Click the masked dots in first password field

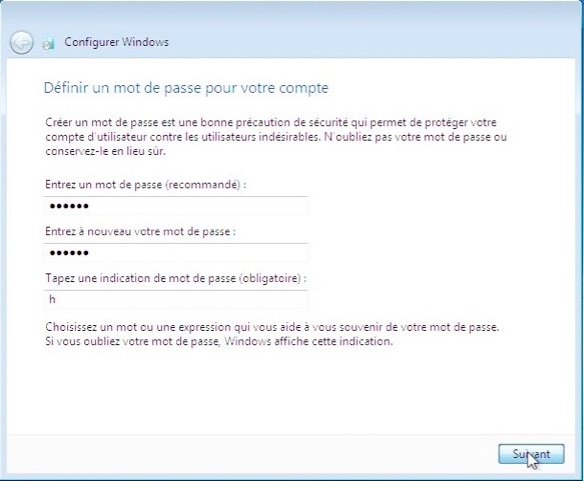[x=69, y=206]
